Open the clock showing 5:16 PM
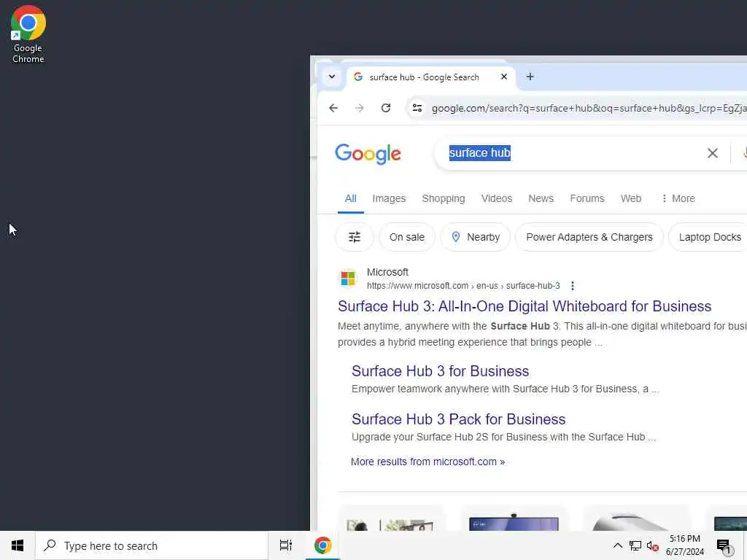Viewport: 747px width, 560px height. (x=685, y=545)
